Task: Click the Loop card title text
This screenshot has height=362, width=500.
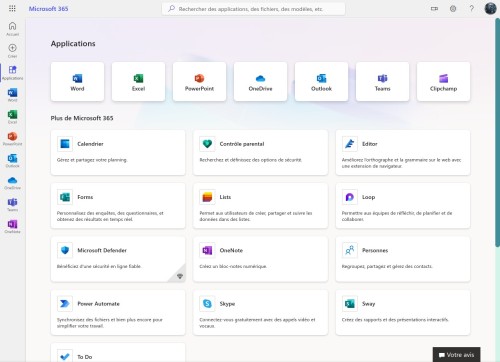Action: [x=369, y=197]
